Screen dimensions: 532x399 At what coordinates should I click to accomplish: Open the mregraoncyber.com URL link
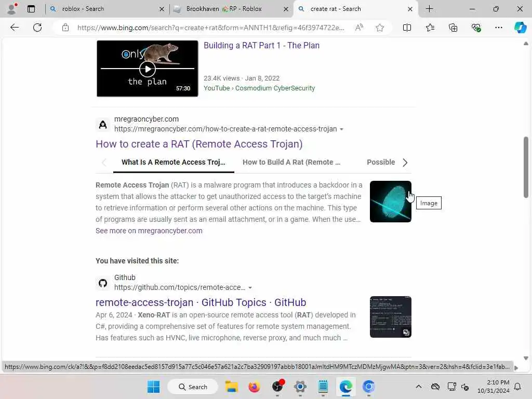point(225,129)
